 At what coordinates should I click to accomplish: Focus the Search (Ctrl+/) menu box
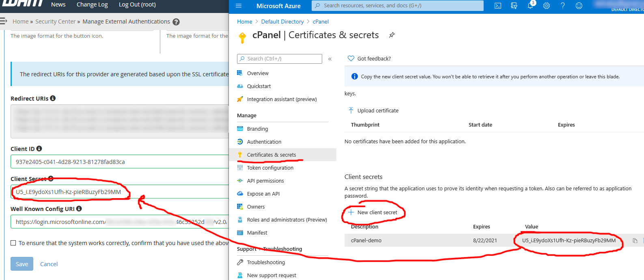tap(280, 59)
